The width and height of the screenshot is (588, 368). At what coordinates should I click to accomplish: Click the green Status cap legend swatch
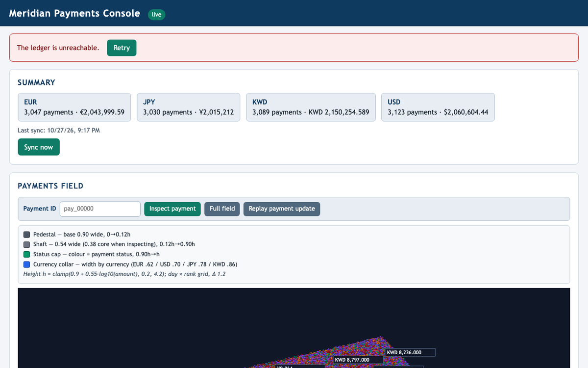(27, 254)
